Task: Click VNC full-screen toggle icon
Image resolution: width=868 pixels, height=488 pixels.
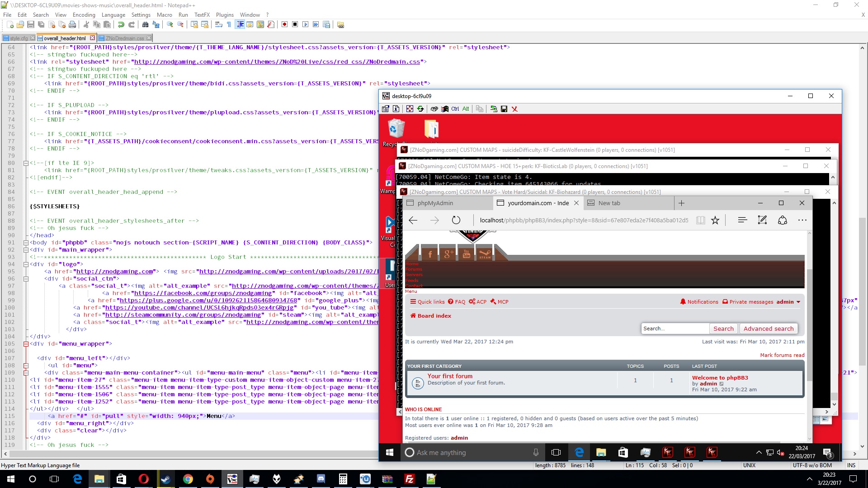Action: coord(410,109)
